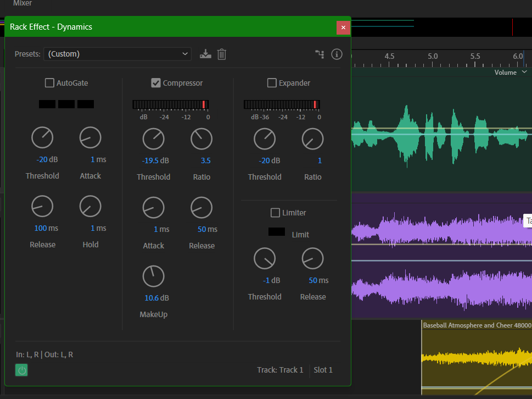Toggle the green effect power button
This screenshot has height=399, width=532.
(x=21, y=370)
